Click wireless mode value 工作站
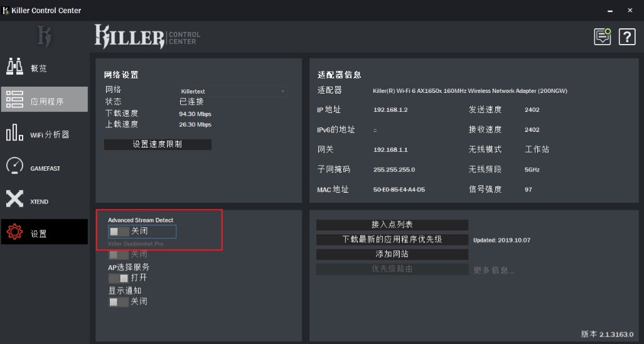The height and width of the screenshot is (344, 644). 537,149
